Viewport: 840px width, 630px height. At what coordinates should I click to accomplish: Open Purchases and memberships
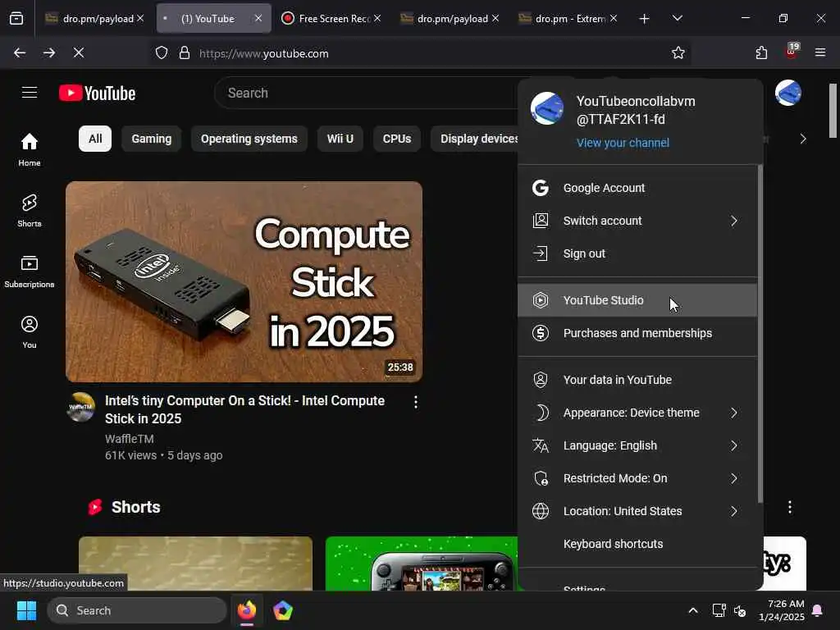tap(637, 333)
